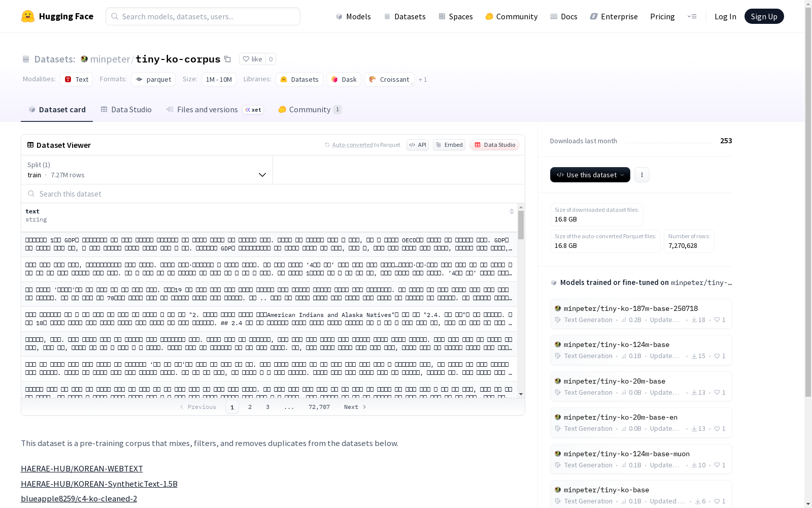Image resolution: width=812 pixels, height=508 pixels.
Task: Go to page 2 of the dataset
Action: pyautogui.click(x=250, y=407)
